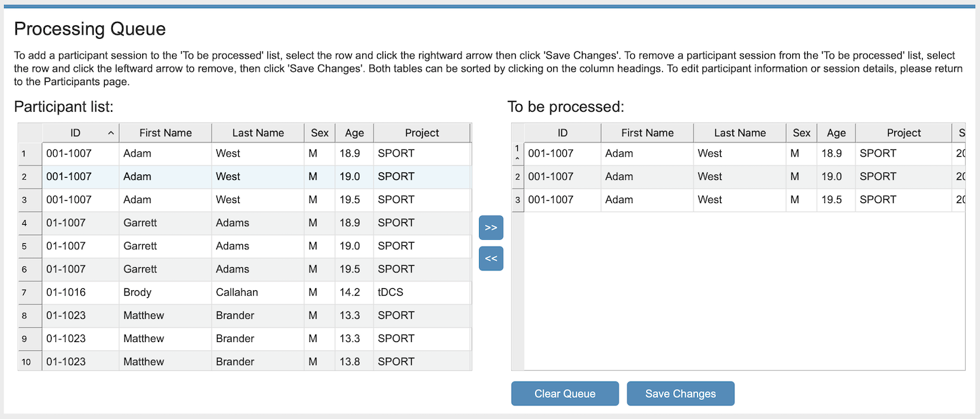Sort Participant list by Sex header
The image size is (980, 419).
click(x=320, y=133)
